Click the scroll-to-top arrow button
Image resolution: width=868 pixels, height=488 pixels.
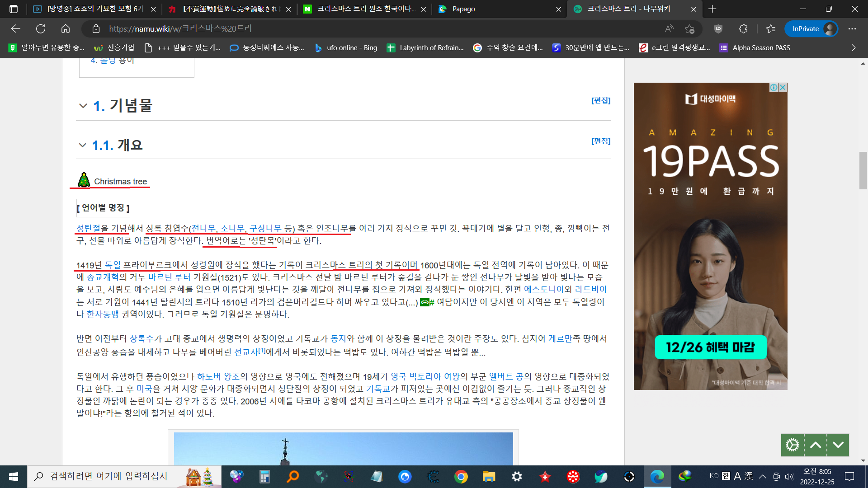click(x=816, y=445)
